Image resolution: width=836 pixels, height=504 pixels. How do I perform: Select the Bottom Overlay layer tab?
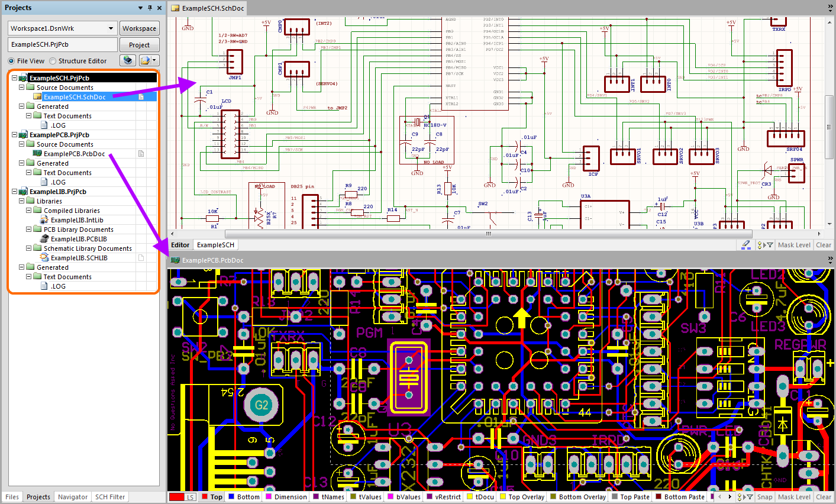(x=577, y=496)
